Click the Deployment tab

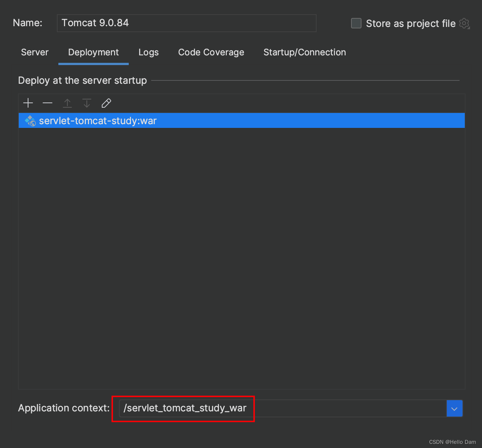click(x=93, y=52)
